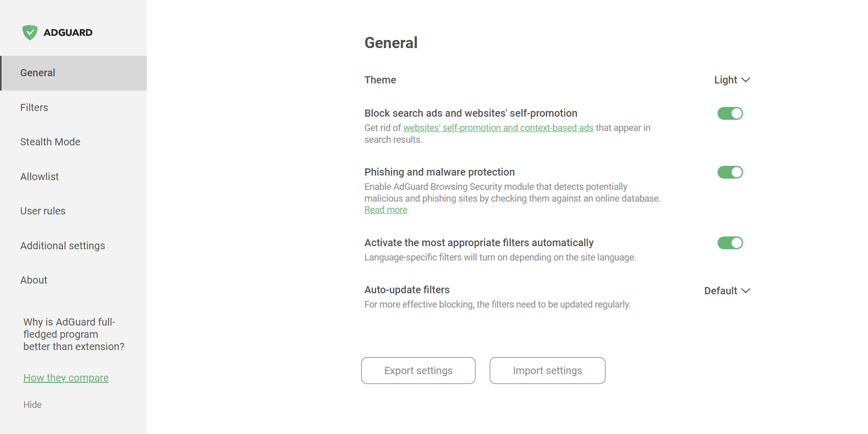This screenshot has height=434, width=868.
Task: Click the chevron arrow beside Light theme
Action: pos(746,80)
